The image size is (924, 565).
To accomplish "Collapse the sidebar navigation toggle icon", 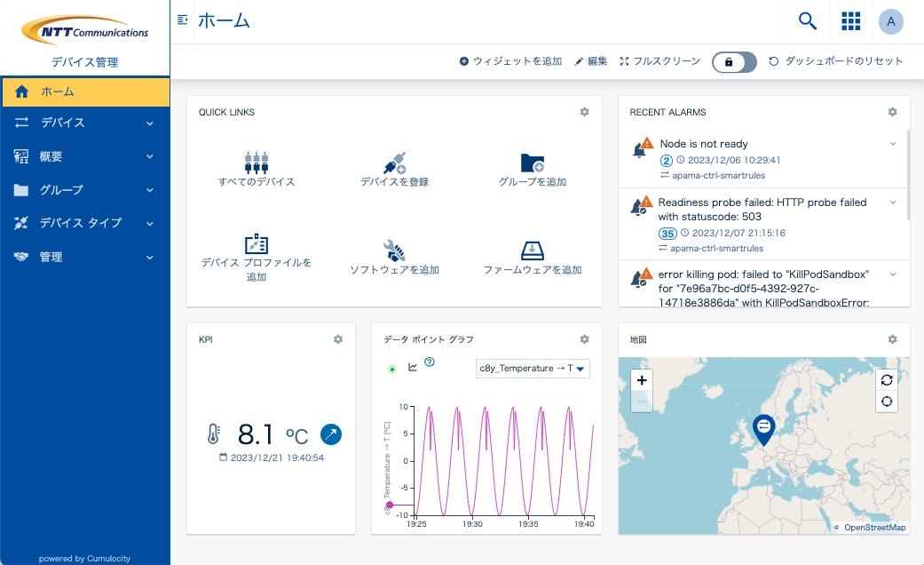I will click(183, 20).
